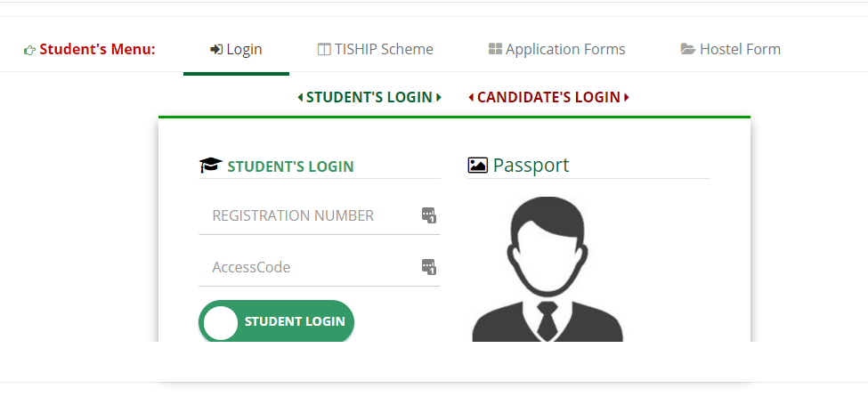Click the graduation cap icon

(210, 165)
